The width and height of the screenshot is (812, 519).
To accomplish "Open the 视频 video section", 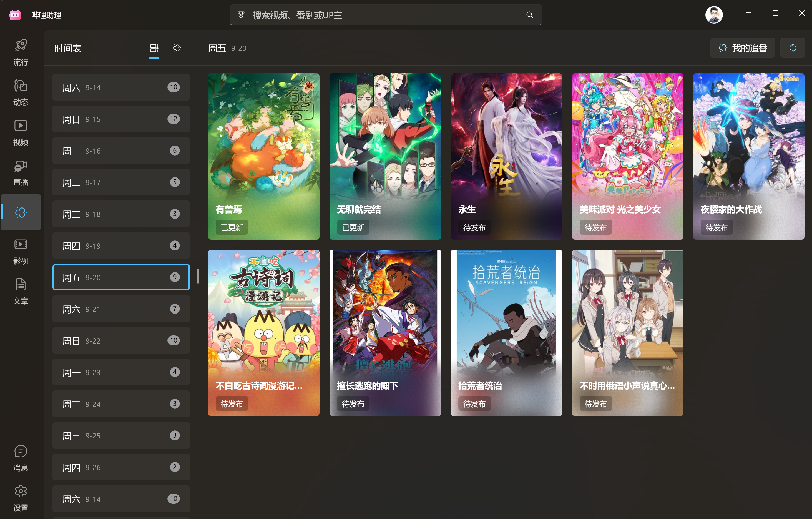I will [x=21, y=132].
